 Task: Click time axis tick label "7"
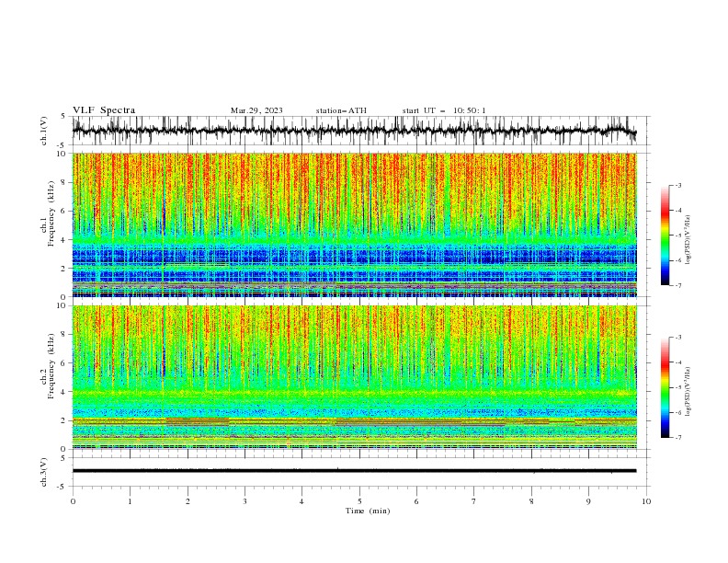[474, 501]
